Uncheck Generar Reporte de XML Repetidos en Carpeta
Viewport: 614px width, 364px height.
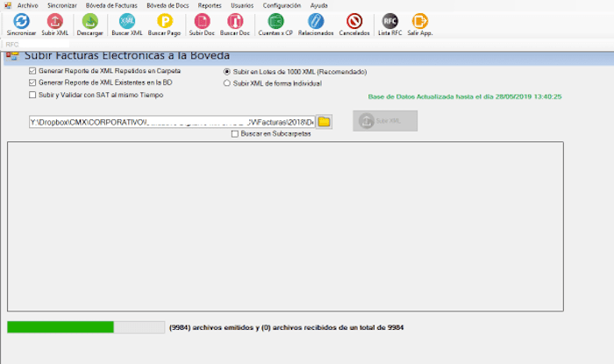click(x=32, y=71)
